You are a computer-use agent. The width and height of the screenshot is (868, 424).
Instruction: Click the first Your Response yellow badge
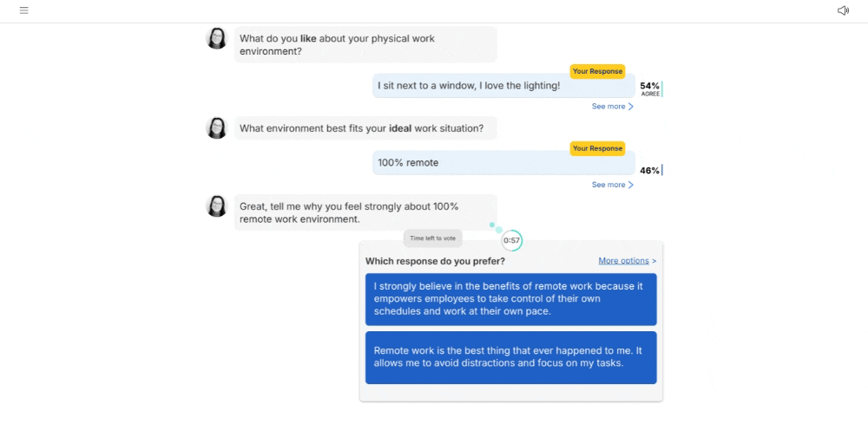click(x=597, y=71)
